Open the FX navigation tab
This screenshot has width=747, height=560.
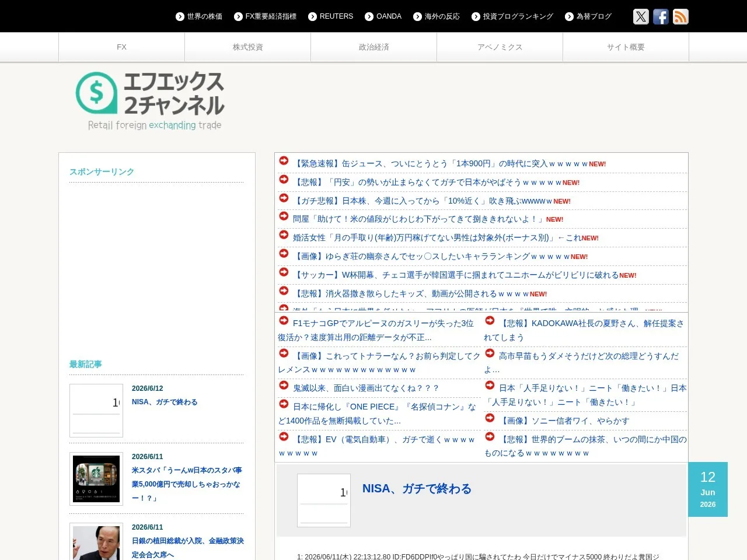[x=121, y=47]
